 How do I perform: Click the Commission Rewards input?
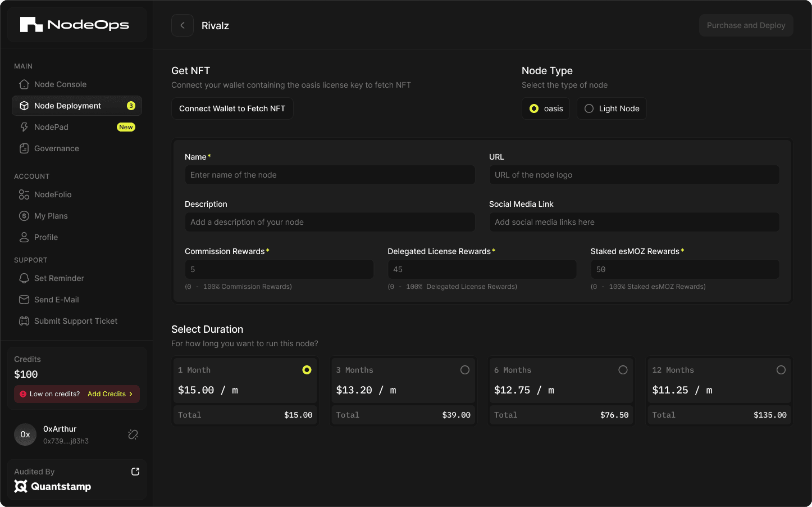pyautogui.click(x=279, y=269)
